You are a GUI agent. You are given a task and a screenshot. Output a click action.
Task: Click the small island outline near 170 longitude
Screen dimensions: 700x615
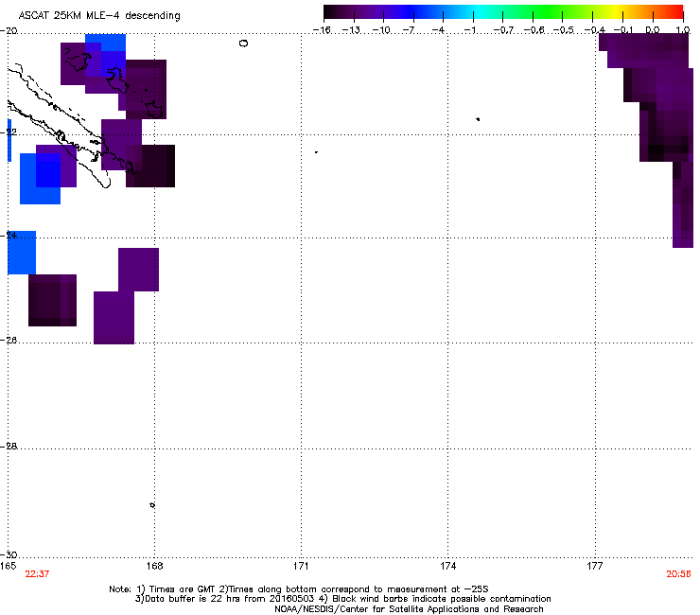tap(243, 44)
